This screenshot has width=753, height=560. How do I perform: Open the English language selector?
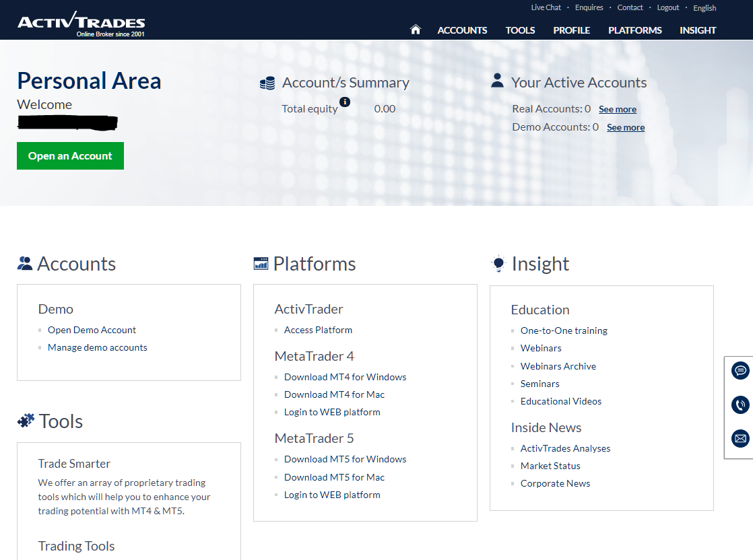(x=705, y=8)
